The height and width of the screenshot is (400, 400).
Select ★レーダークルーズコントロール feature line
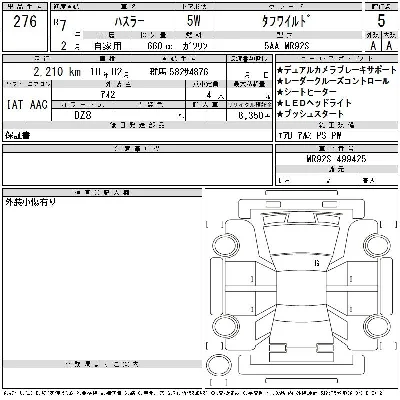[333, 81]
